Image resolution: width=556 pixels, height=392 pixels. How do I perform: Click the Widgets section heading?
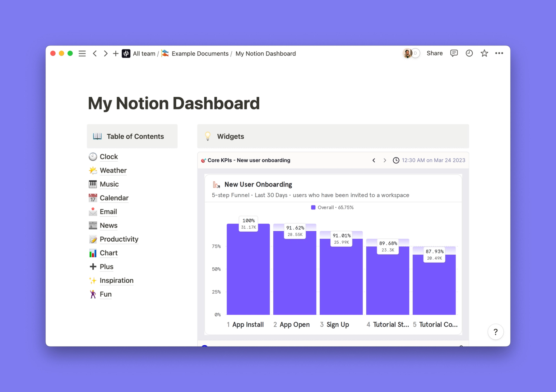click(x=231, y=136)
